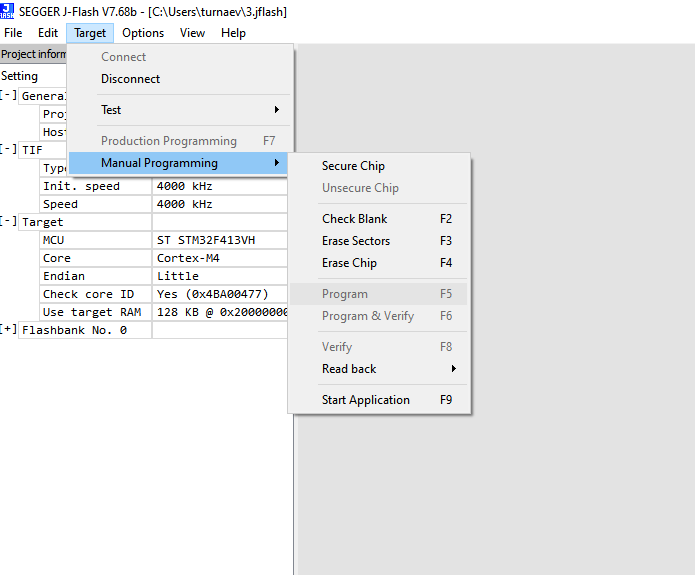695x575 pixels.
Task: Click the Verify F8 entry
Action: click(379, 347)
